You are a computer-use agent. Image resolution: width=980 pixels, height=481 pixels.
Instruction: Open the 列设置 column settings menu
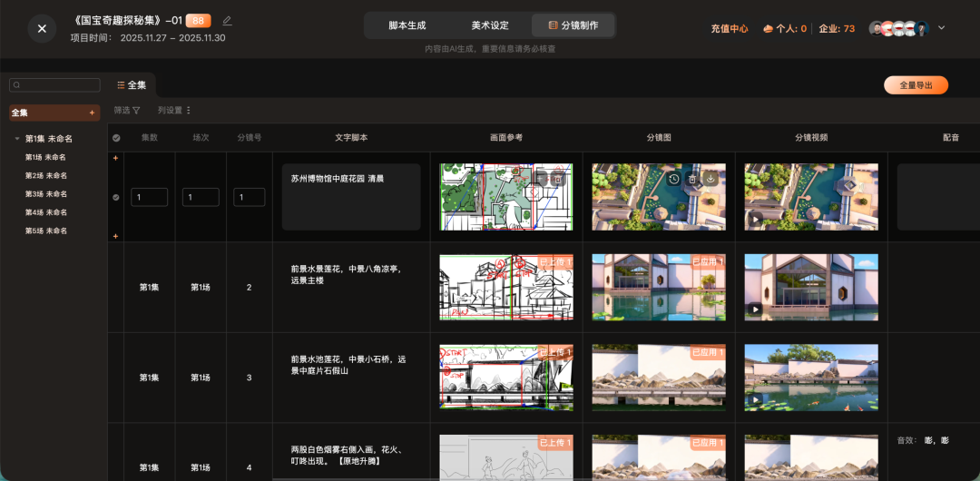click(x=174, y=111)
